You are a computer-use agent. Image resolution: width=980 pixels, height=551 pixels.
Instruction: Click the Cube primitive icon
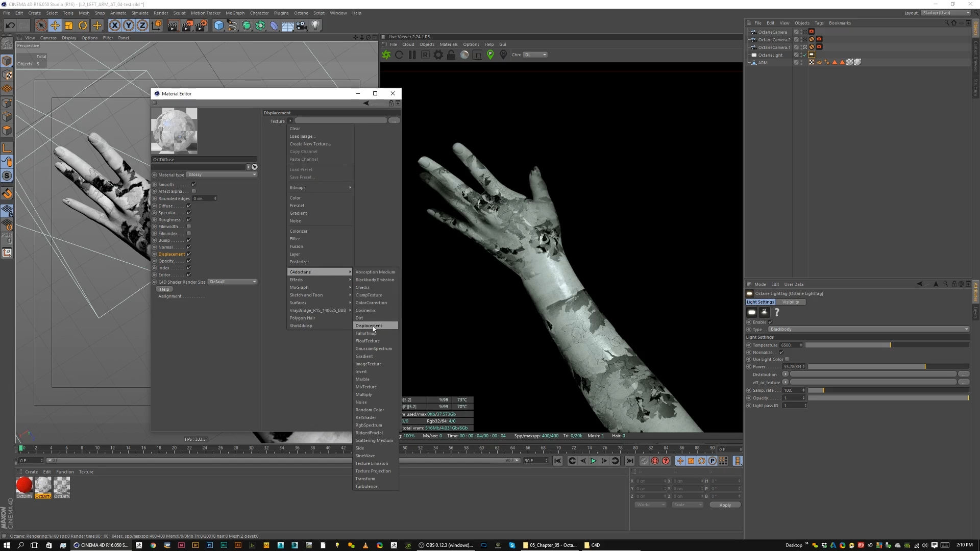tap(218, 25)
